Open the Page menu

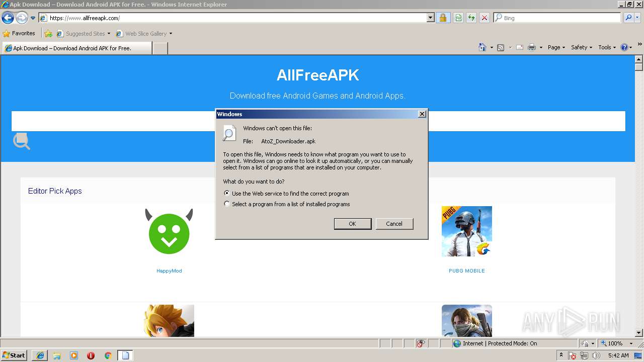[x=556, y=47]
